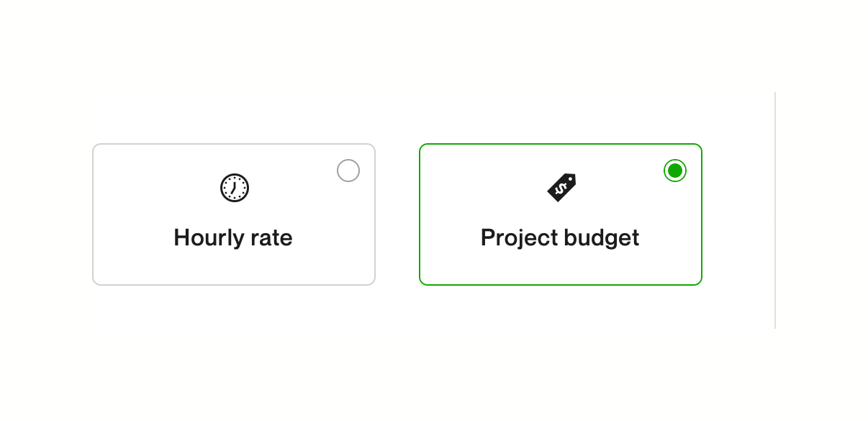
Task: Click the 'Project budget' text label
Action: coord(560,237)
